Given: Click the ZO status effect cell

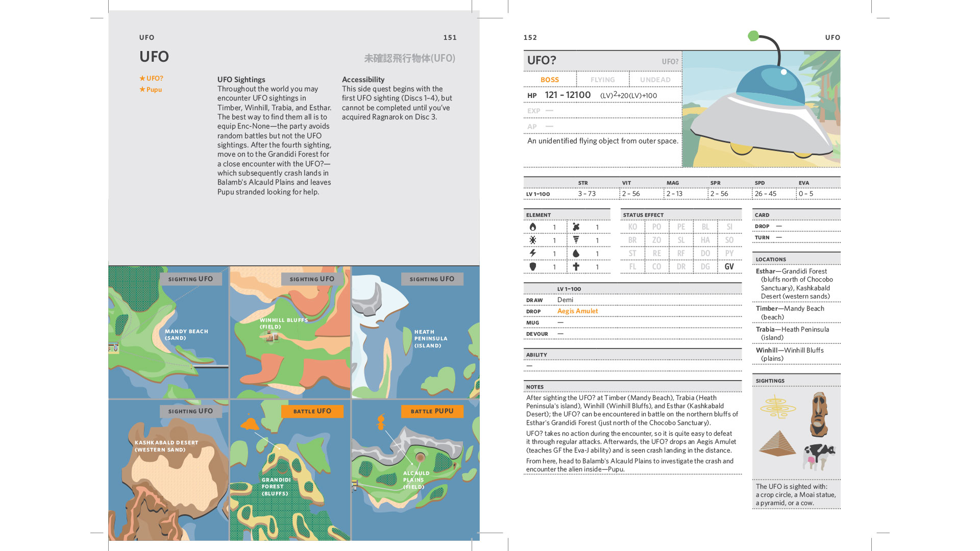Looking at the screenshot, I should tap(657, 240).
